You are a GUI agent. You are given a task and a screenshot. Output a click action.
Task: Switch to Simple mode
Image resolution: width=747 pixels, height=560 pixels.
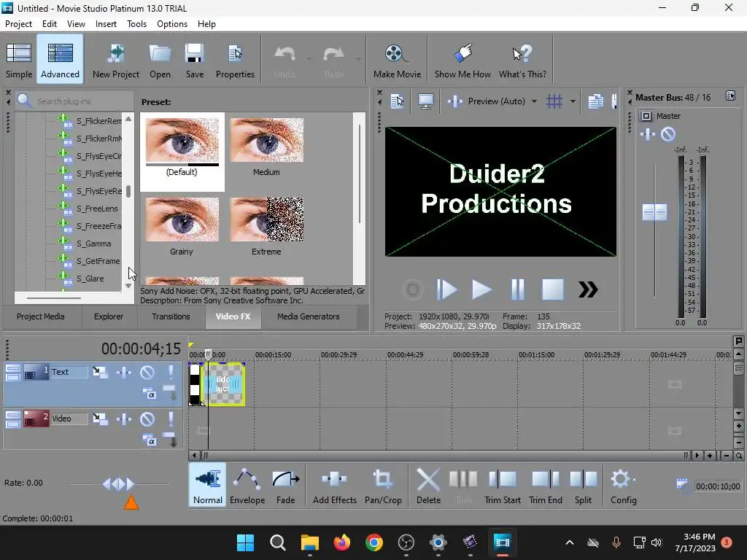(19, 60)
